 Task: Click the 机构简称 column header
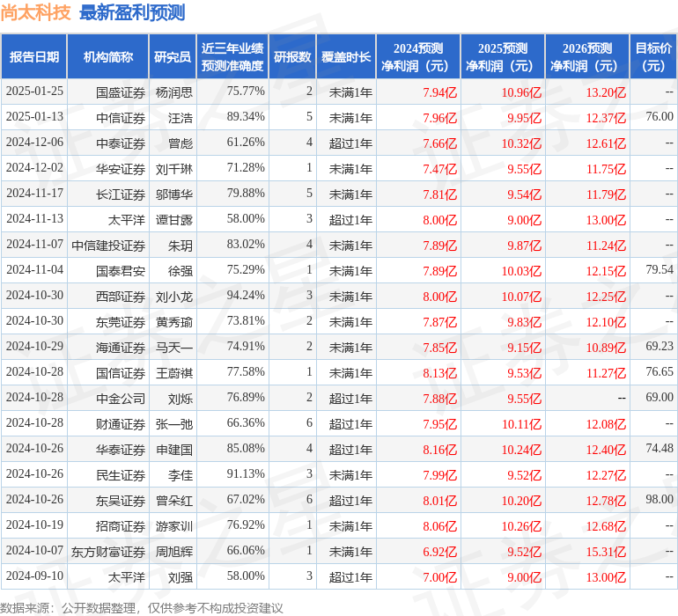tap(108, 57)
